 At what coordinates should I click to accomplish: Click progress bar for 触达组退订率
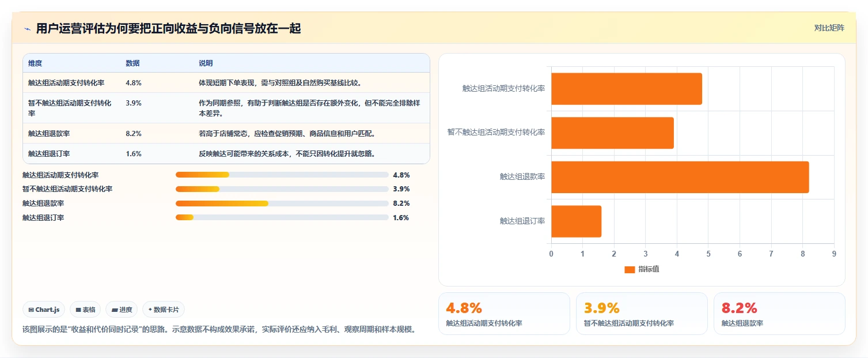coord(282,217)
